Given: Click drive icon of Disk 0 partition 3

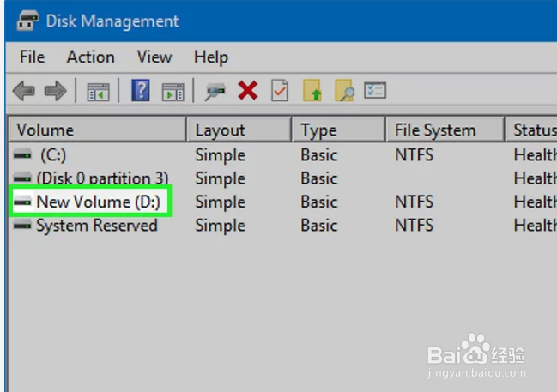Looking at the screenshot, I should point(22,178).
